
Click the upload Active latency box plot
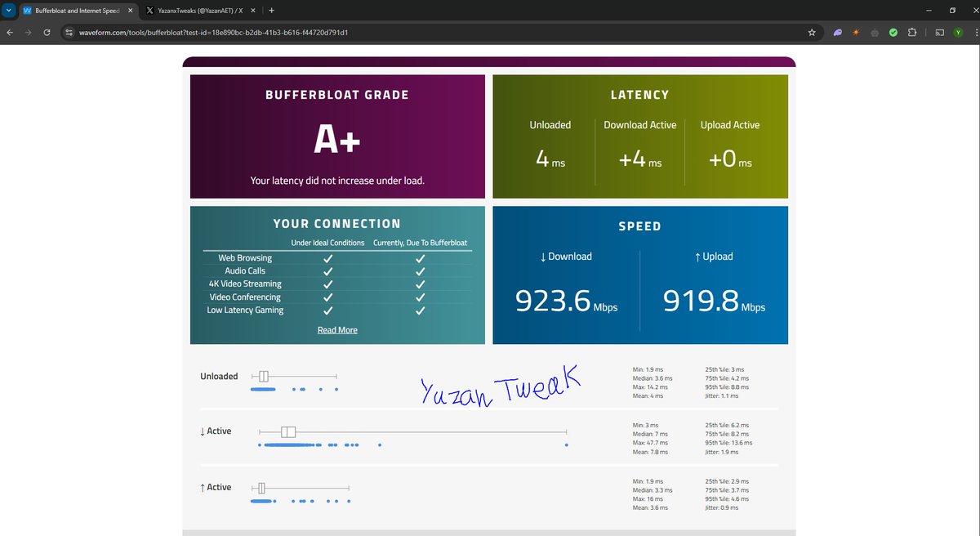click(x=300, y=488)
